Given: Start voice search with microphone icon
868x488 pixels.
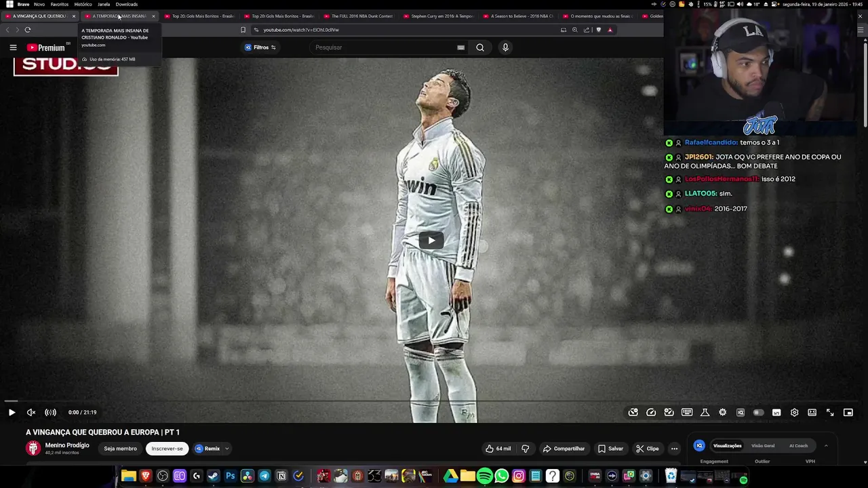Looking at the screenshot, I should point(505,47).
